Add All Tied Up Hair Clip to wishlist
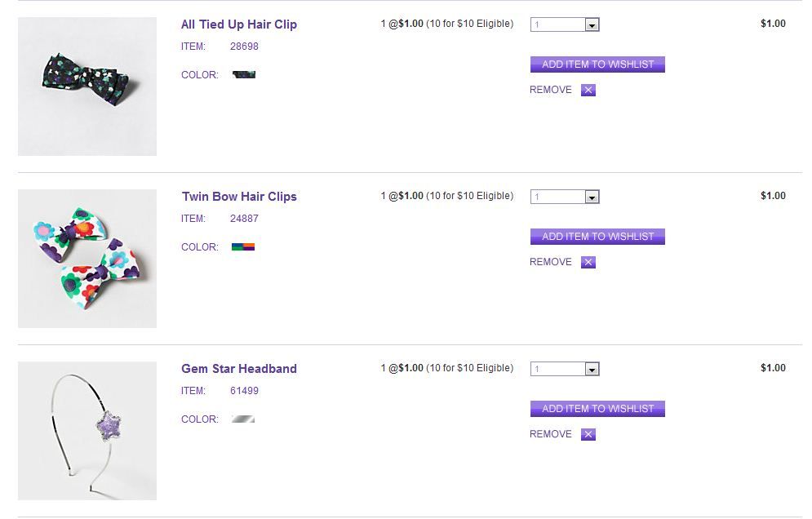Viewport: 812px width, 519px height. click(x=597, y=64)
